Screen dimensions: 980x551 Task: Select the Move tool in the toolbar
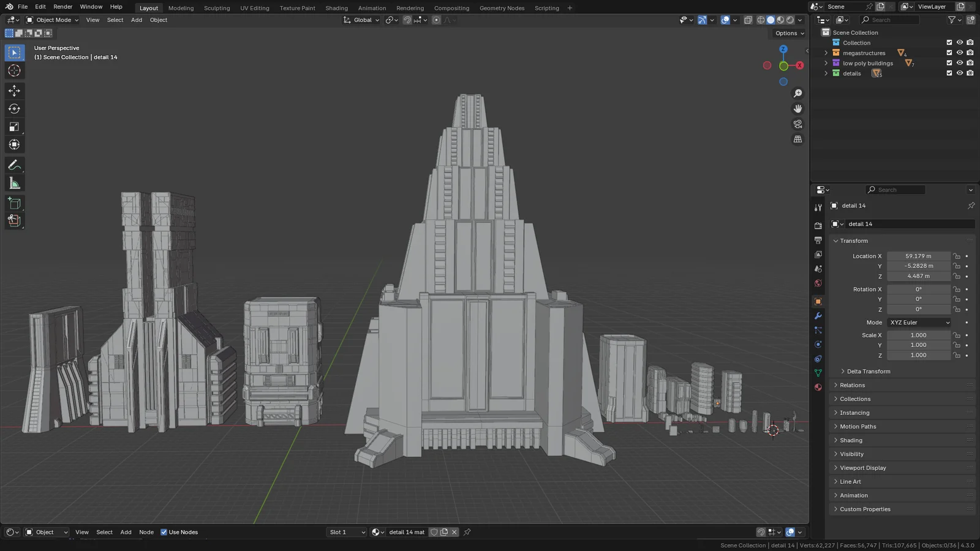[14, 90]
